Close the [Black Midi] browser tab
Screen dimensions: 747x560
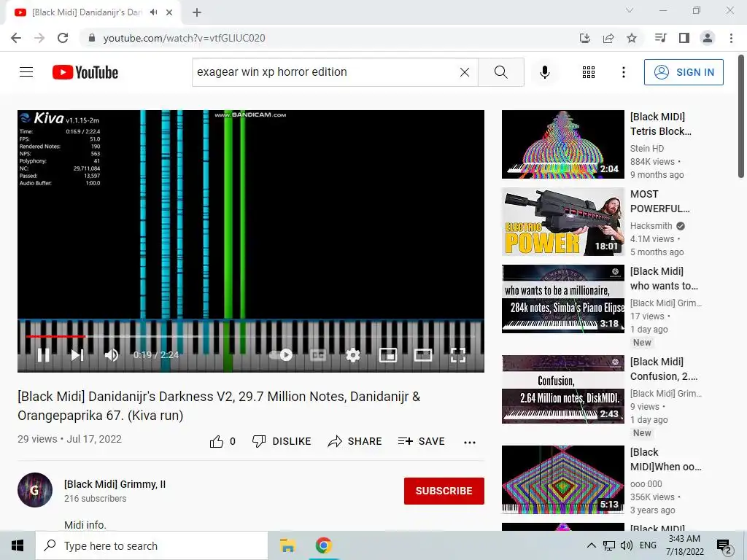169,12
